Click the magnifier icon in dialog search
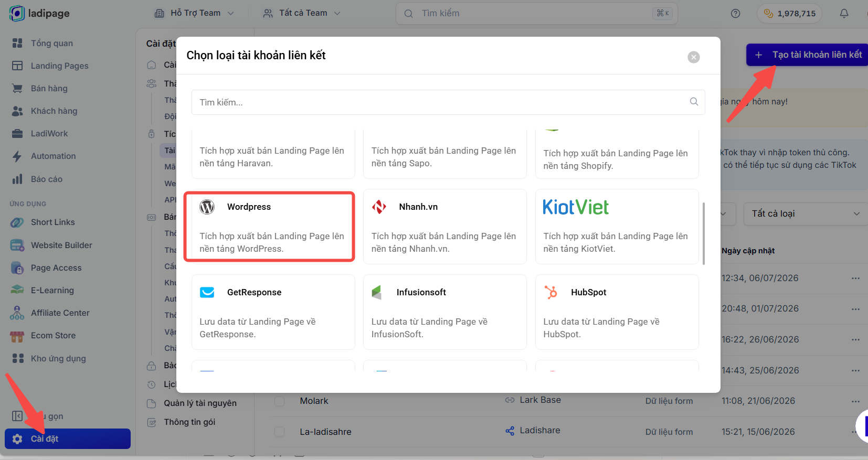The height and width of the screenshot is (460, 868). click(694, 102)
